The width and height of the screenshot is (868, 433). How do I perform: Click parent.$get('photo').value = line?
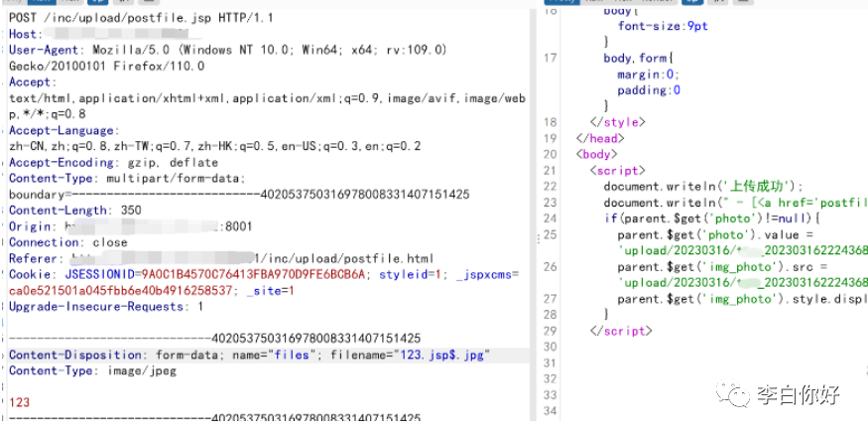[715, 234]
